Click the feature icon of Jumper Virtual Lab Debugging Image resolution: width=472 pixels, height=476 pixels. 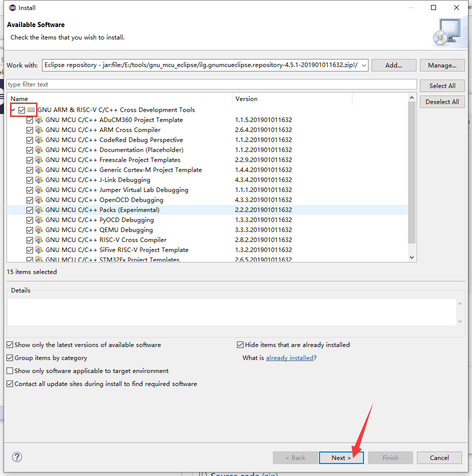[39, 190]
